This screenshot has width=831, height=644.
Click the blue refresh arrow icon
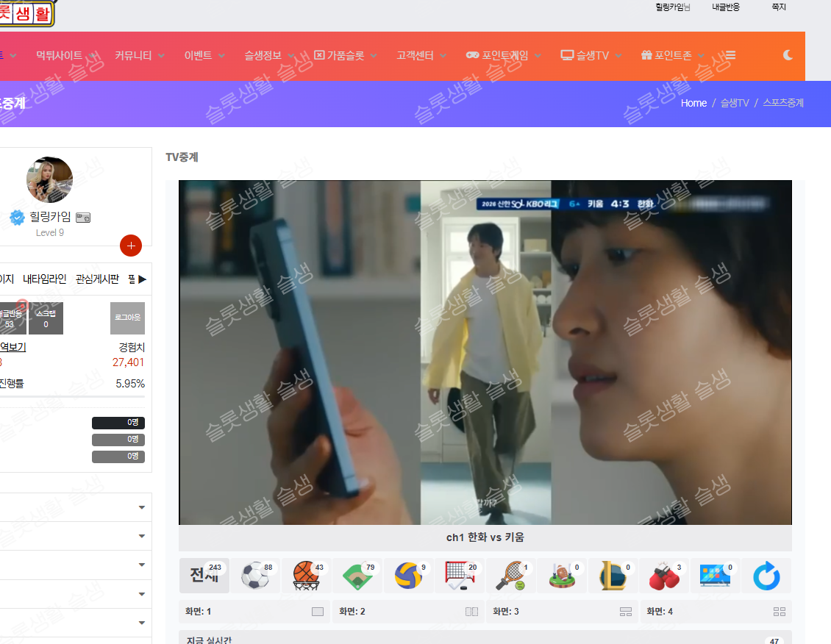click(766, 576)
